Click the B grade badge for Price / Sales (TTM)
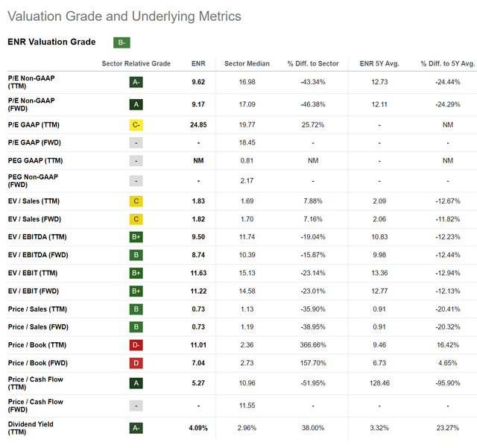The image size is (477, 448). [x=136, y=309]
